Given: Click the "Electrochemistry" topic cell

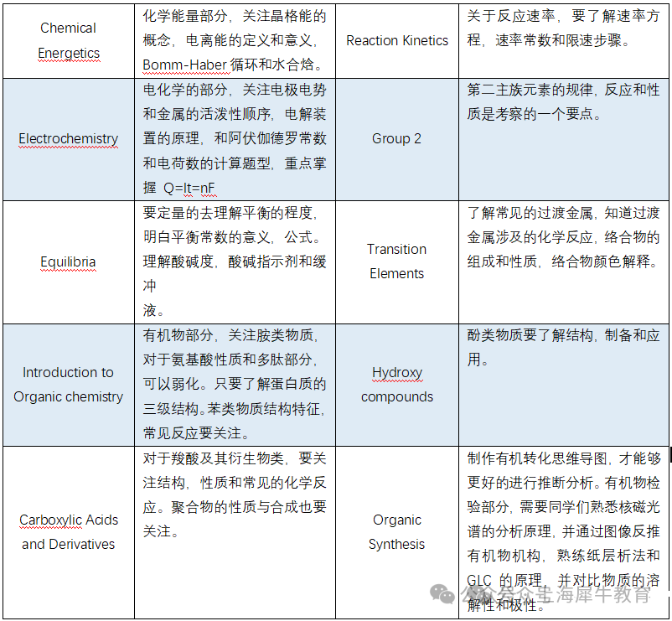Looking at the screenshot, I should (x=69, y=139).
